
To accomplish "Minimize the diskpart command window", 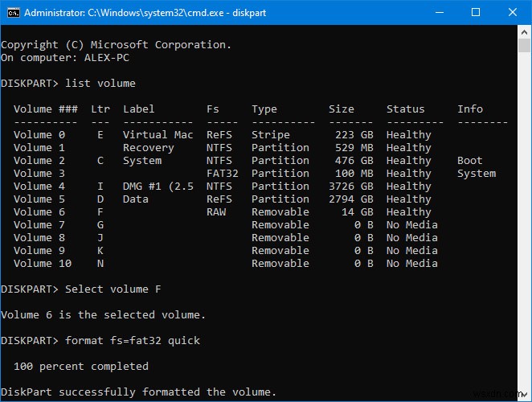I will point(440,12).
